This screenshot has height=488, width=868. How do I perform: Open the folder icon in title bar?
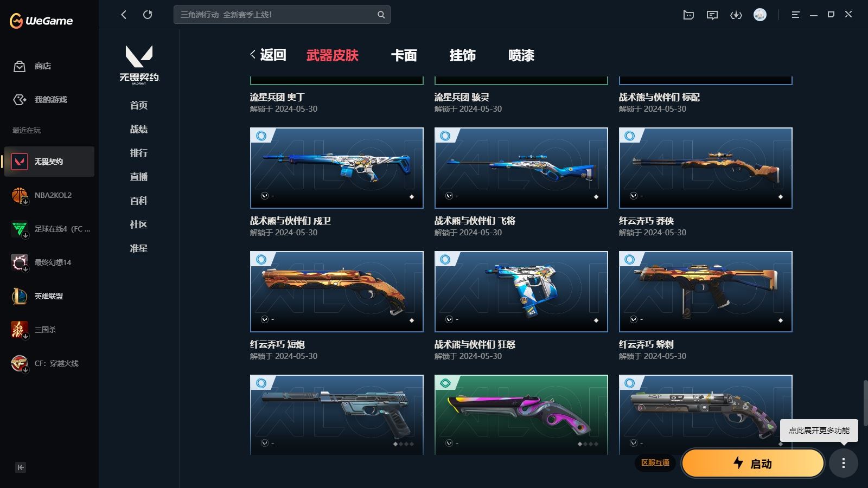click(x=688, y=15)
